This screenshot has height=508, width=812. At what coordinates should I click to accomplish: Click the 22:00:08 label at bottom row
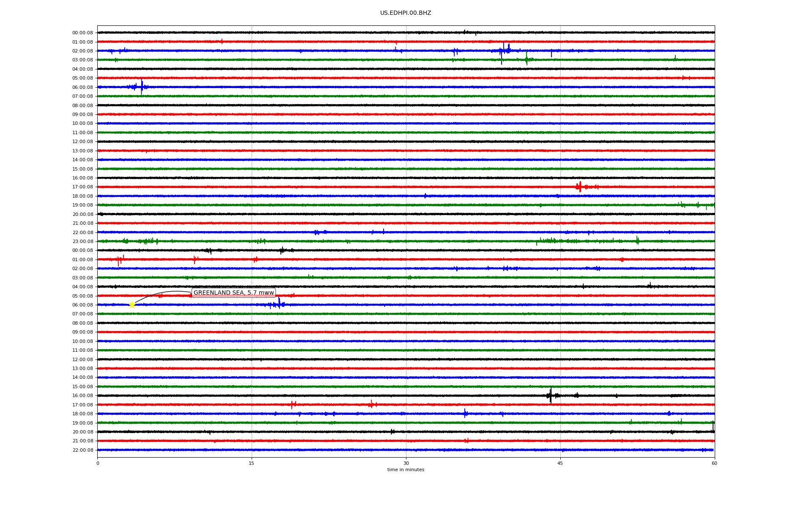point(82,450)
